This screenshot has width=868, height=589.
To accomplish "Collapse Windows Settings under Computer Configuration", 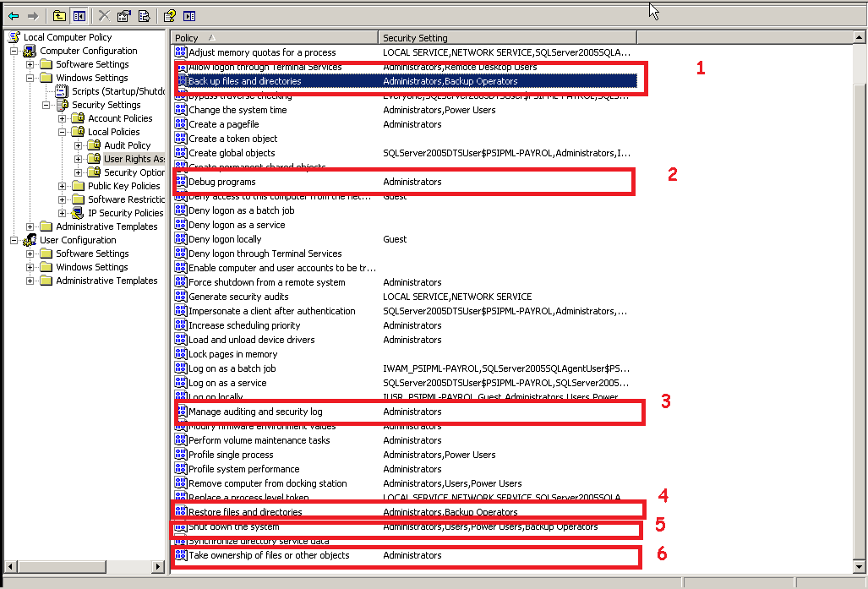I will point(30,78).
